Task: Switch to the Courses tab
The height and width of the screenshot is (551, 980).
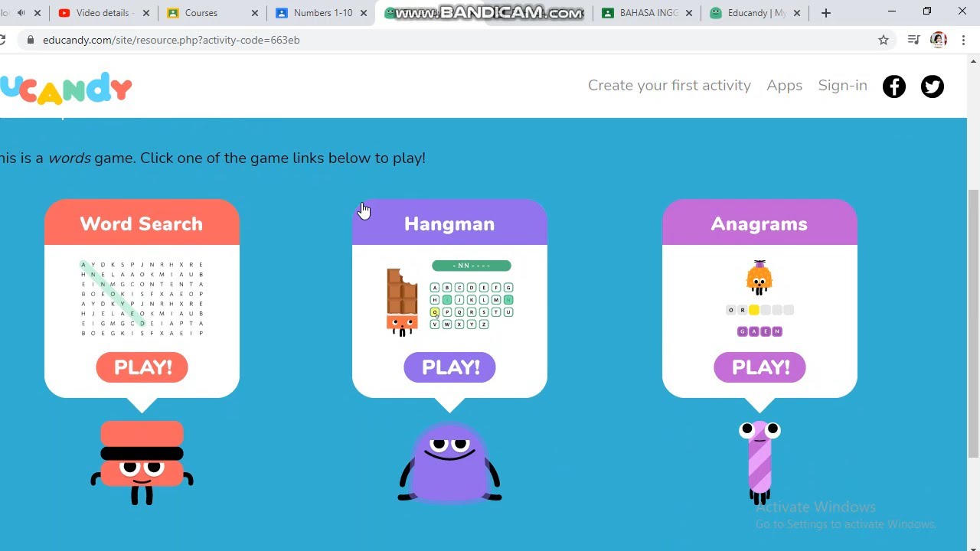Action: tap(212, 13)
